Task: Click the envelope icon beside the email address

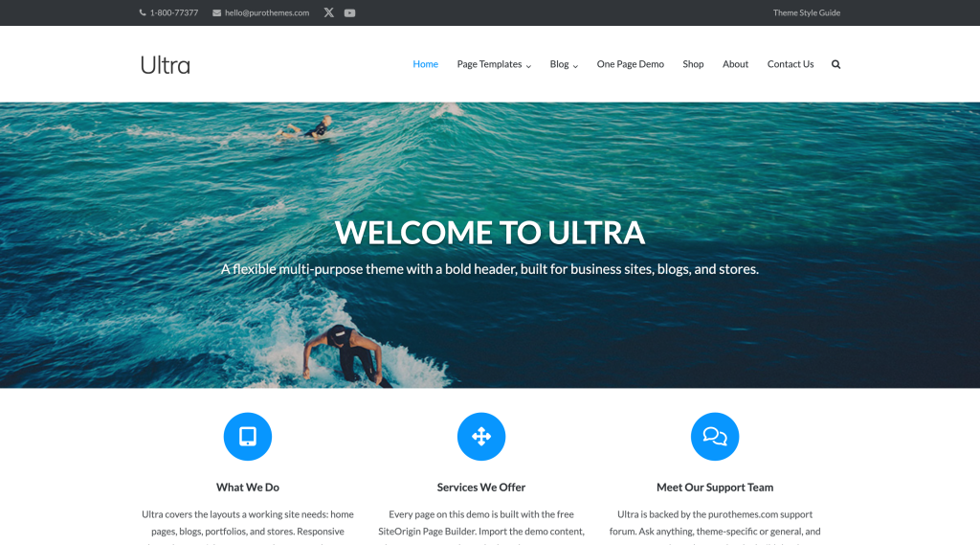Action: tap(216, 12)
